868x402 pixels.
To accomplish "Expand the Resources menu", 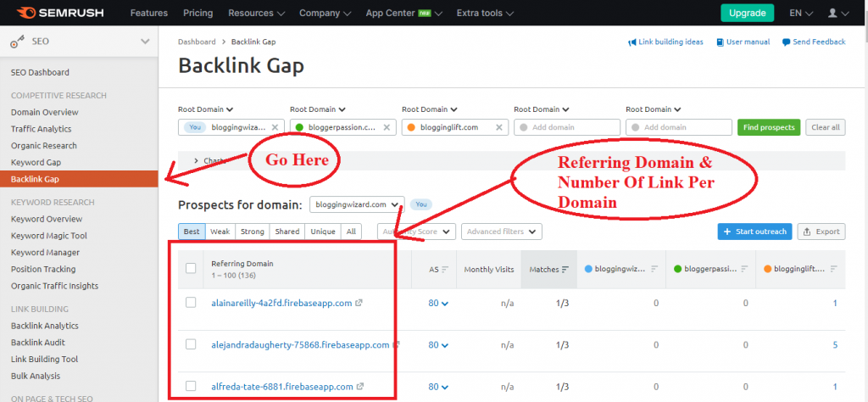I will (256, 13).
